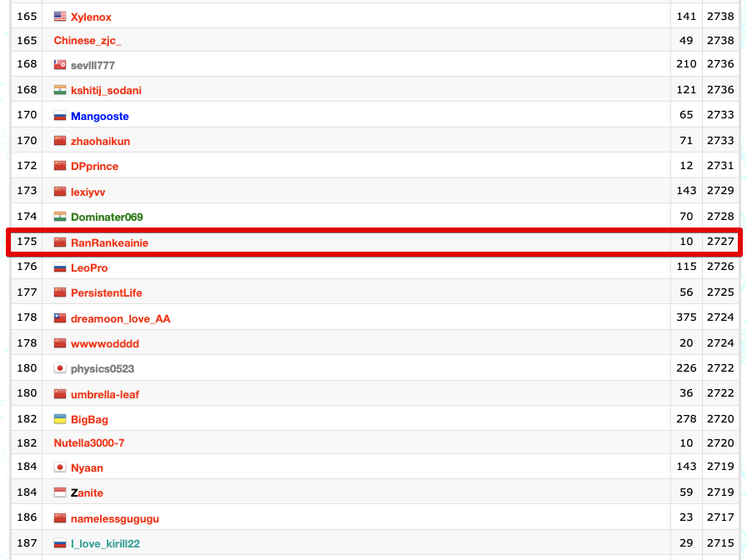Image resolution: width=747 pixels, height=560 pixels.
Task: Click the Japanese flag beside Nyaan
Action: [60, 467]
